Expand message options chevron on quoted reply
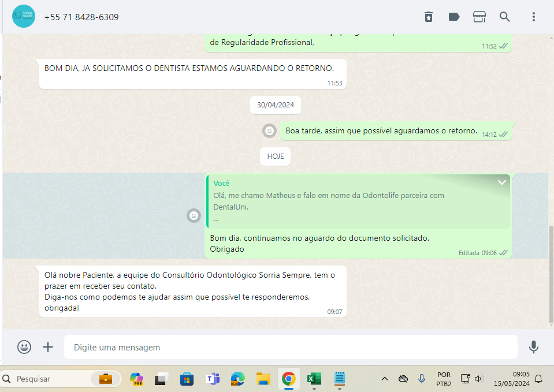This screenshot has width=554, height=392. [x=501, y=182]
